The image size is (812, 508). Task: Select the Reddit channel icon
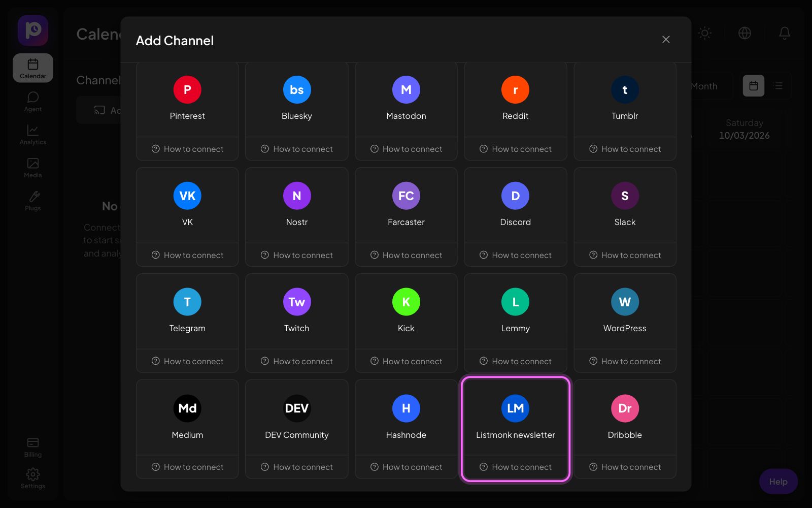point(515,89)
